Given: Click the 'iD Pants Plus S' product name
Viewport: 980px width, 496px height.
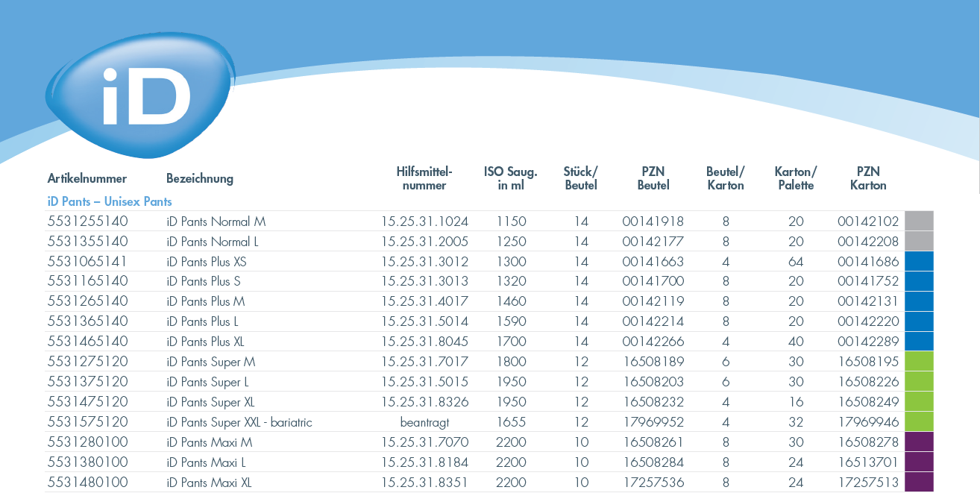Looking at the screenshot, I should coord(204,281).
